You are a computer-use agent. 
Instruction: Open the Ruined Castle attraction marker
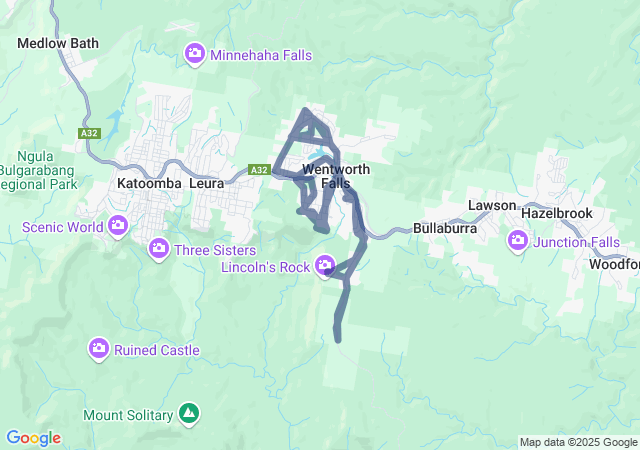point(98,349)
